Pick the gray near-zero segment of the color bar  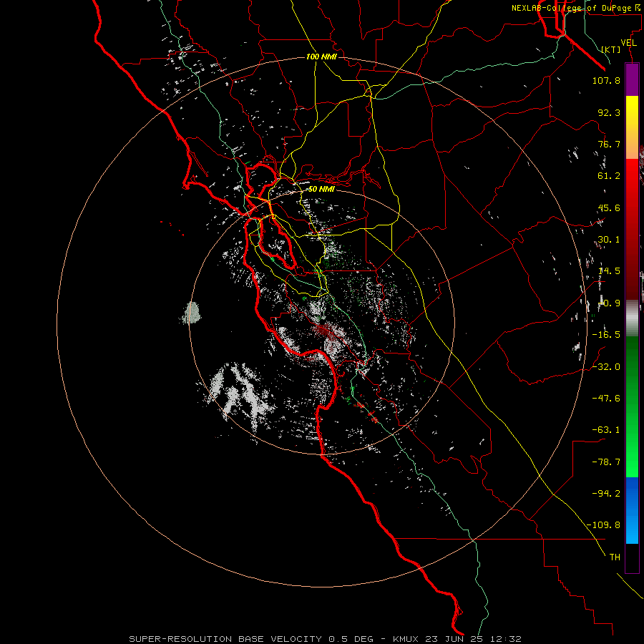click(632, 318)
